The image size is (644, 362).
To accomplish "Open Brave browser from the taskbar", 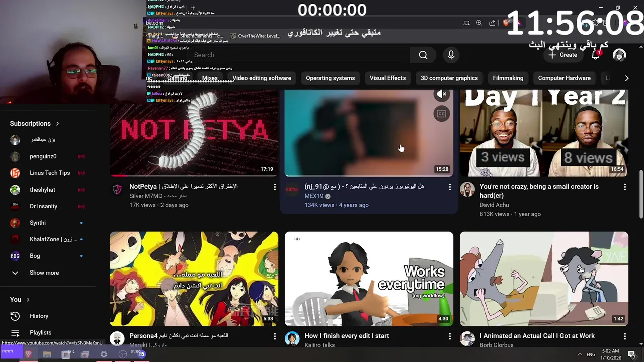I will click(x=29, y=354).
